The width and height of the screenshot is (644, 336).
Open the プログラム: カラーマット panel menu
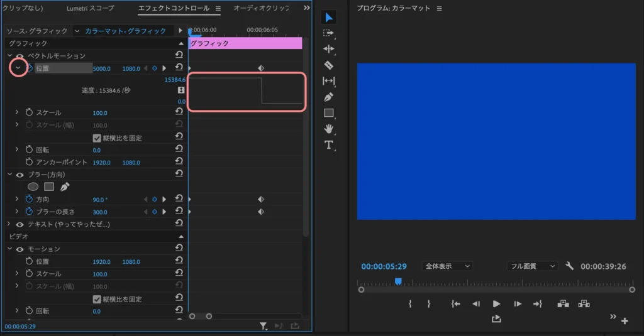pos(439,8)
